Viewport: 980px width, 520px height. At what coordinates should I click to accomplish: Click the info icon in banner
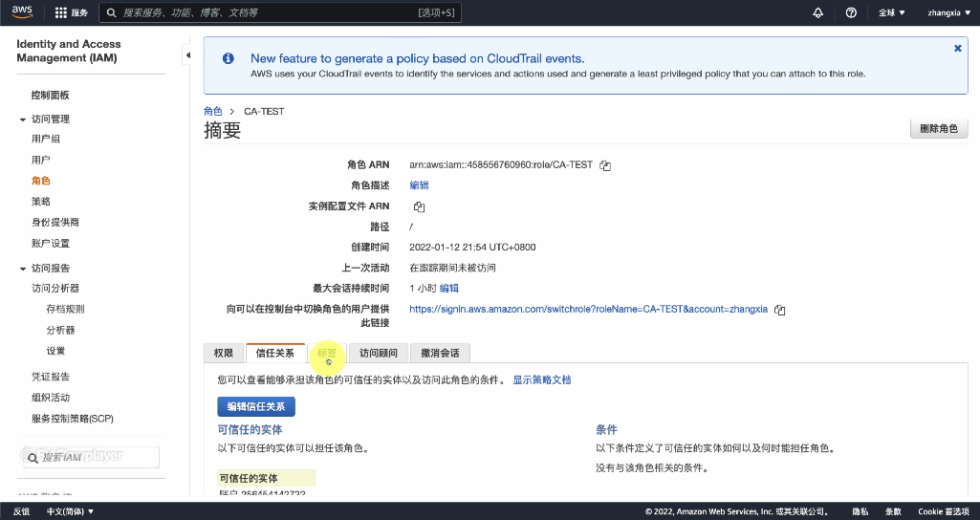click(229, 58)
